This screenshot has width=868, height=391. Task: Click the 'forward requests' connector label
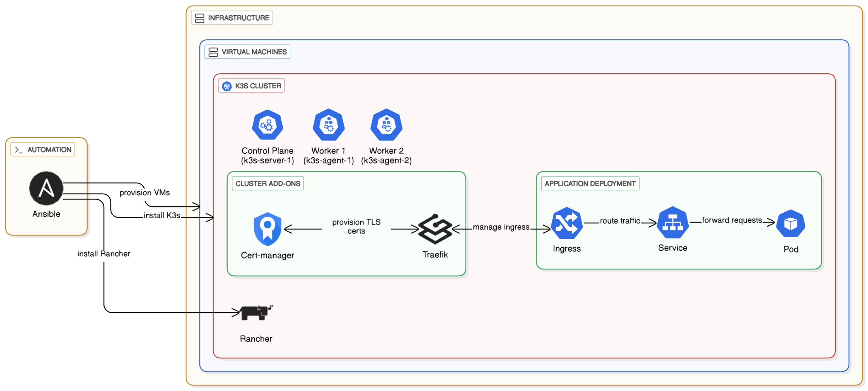[732, 220]
